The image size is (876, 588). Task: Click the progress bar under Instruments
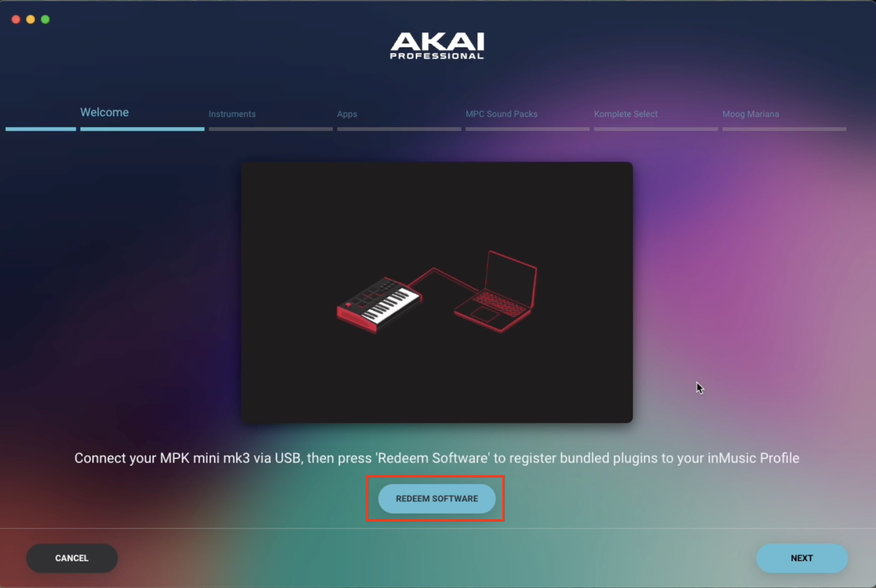click(x=271, y=129)
